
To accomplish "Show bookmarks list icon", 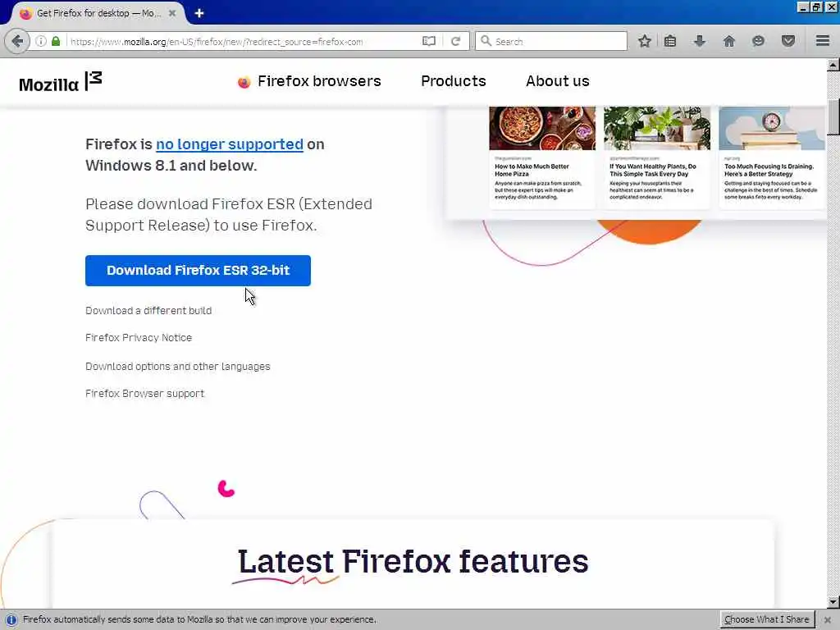I will click(669, 41).
